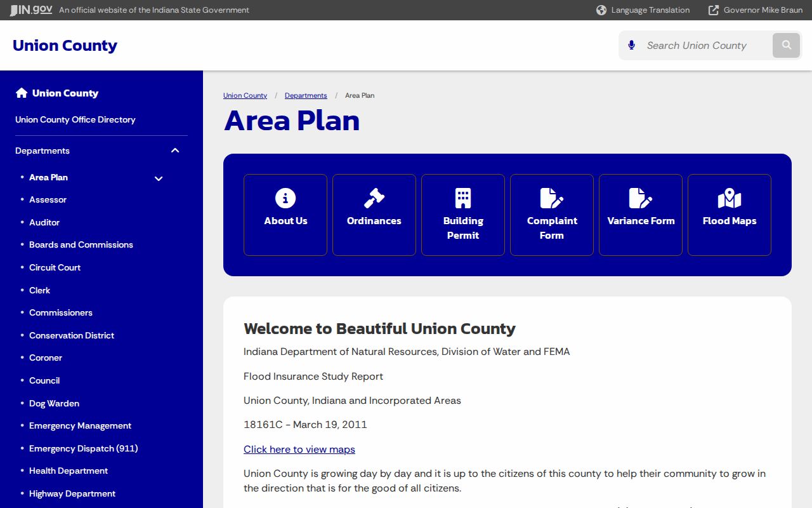
Task: Open Circuit Court page
Action: coord(55,267)
